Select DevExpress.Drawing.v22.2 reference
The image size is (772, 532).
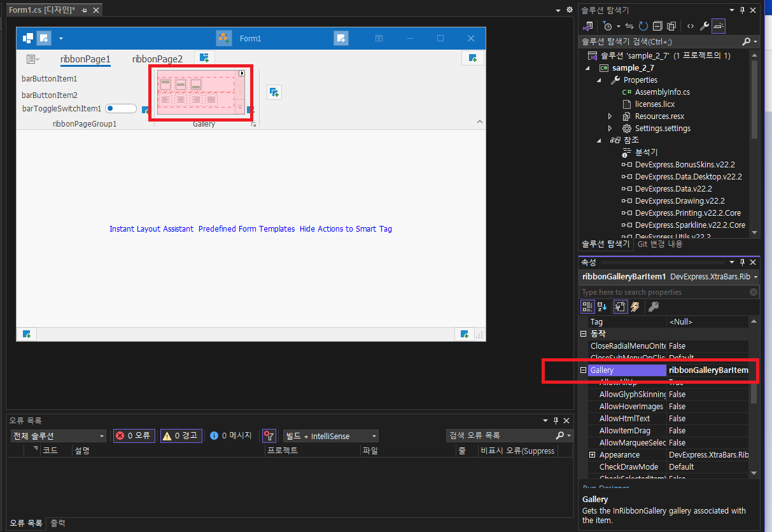pos(680,201)
